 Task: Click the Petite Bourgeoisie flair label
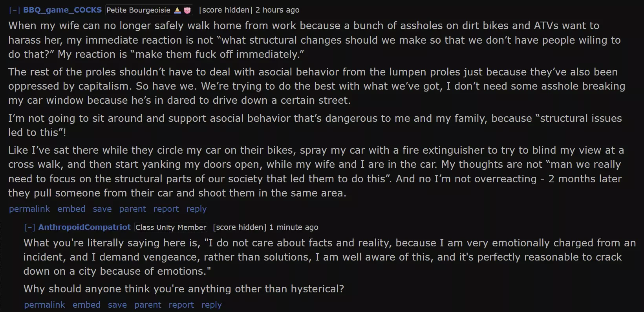tap(139, 10)
